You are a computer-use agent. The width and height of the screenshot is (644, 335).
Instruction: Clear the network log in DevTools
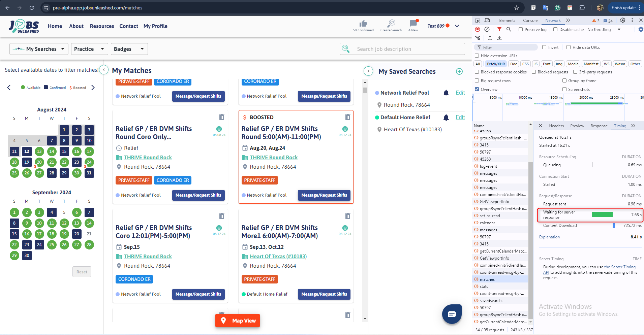click(487, 30)
